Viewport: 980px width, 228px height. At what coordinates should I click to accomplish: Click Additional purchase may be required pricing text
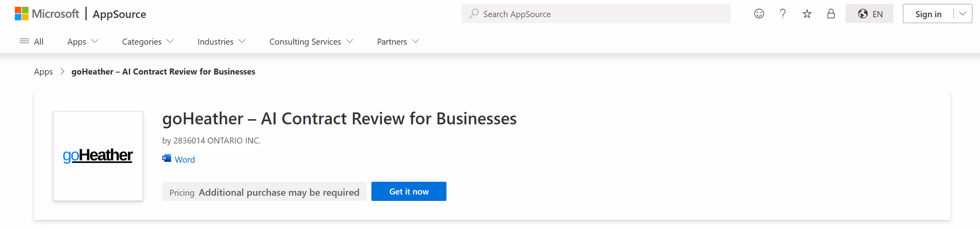[x=279, y=193]
